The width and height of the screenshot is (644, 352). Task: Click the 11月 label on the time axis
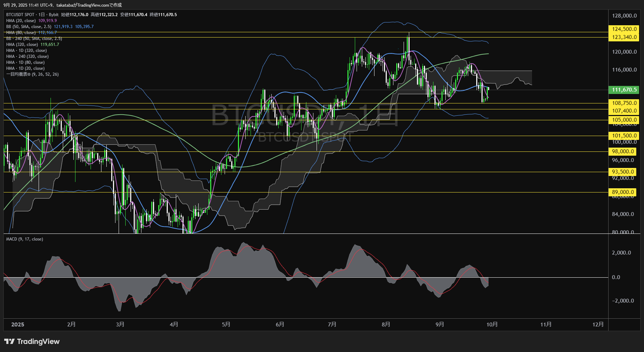coord(546,325)
